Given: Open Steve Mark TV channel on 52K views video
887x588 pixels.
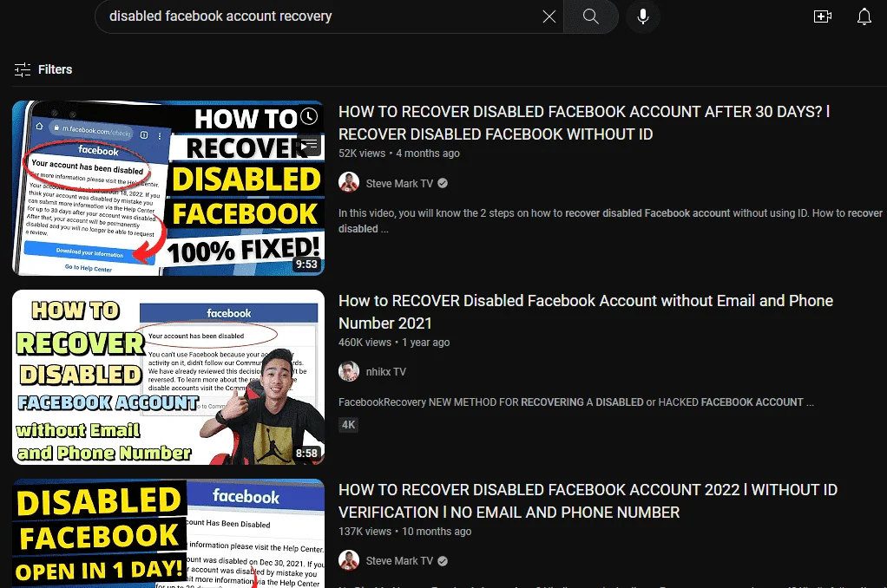Looking at the screenshot, I should [x=399, y=183].
